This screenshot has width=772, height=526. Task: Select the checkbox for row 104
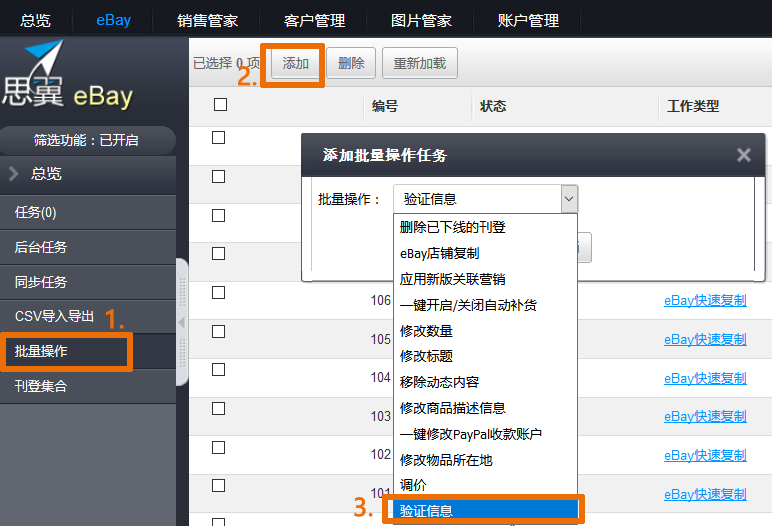tap(219, 369)
